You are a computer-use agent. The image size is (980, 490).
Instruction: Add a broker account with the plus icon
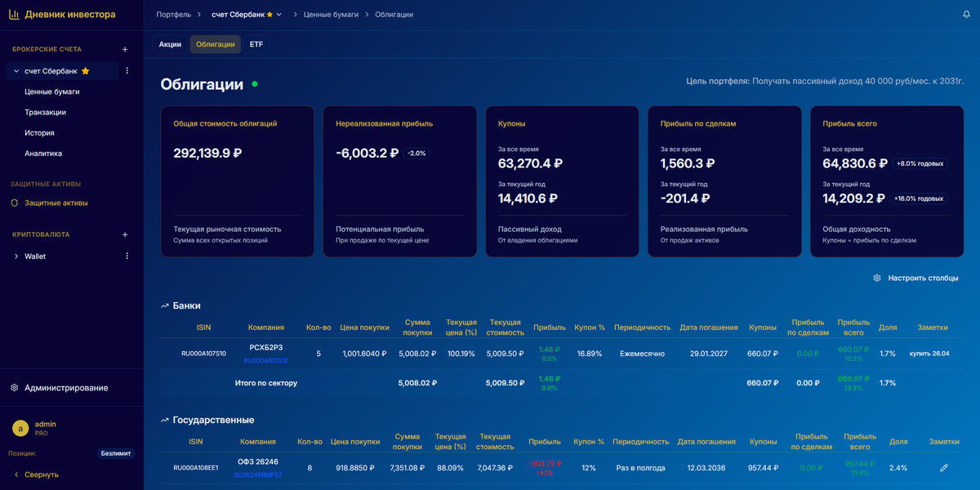tap(124, 49)
